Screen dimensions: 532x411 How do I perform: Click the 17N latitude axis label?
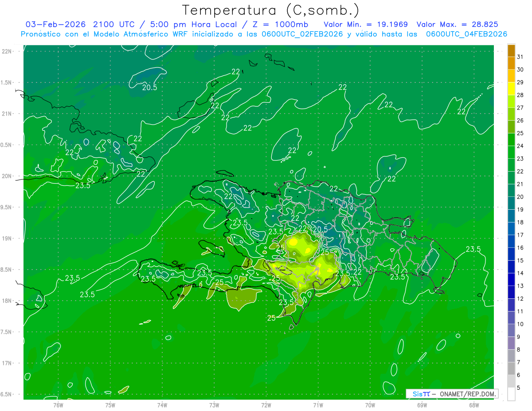click(x=7, y=363)
